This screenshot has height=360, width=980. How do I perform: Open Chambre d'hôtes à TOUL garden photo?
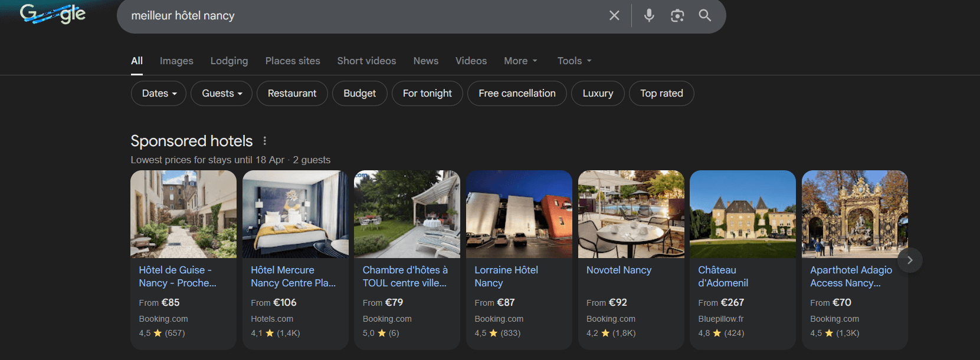(x=407, y=214)
